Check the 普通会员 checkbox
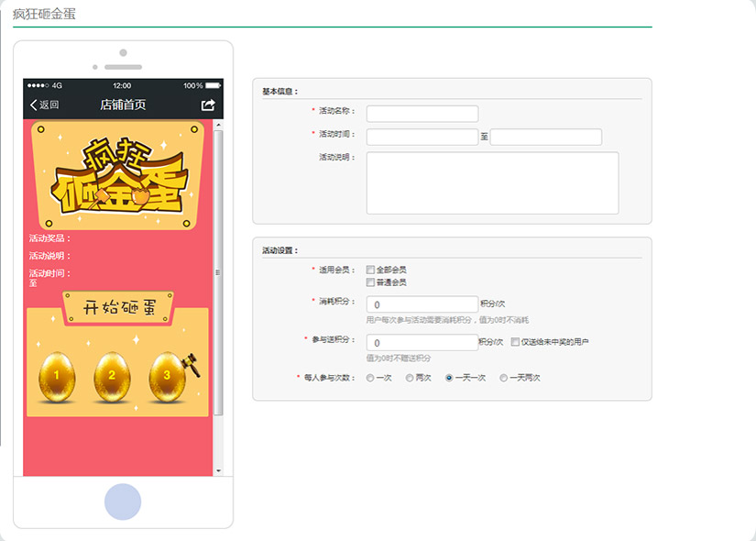 [x=370, y=282]
